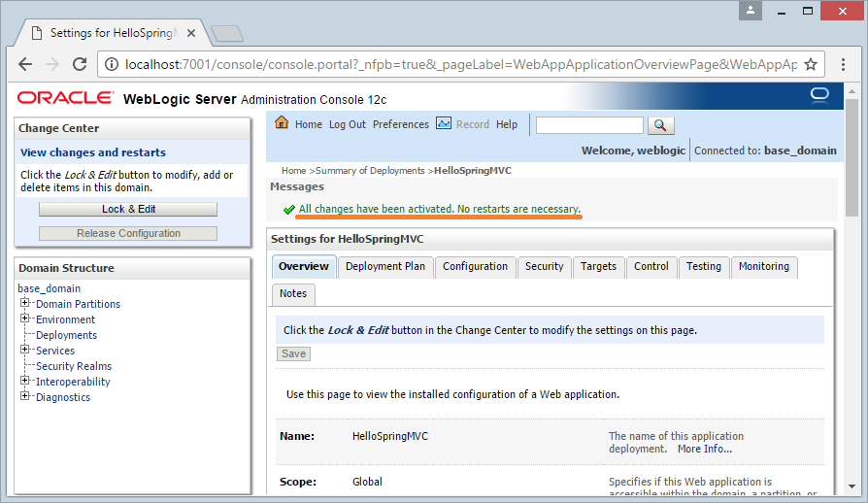Open the Preferences link

coord(401,124)
